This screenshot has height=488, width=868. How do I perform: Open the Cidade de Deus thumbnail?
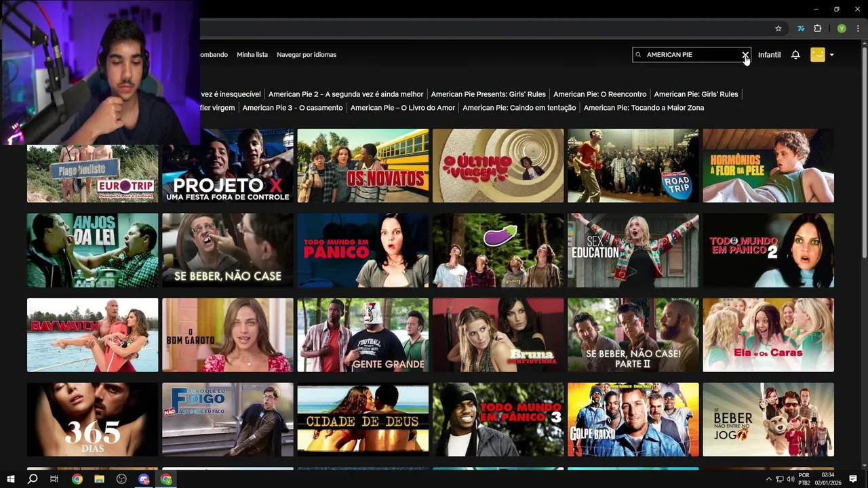click(x=363, y=420)
